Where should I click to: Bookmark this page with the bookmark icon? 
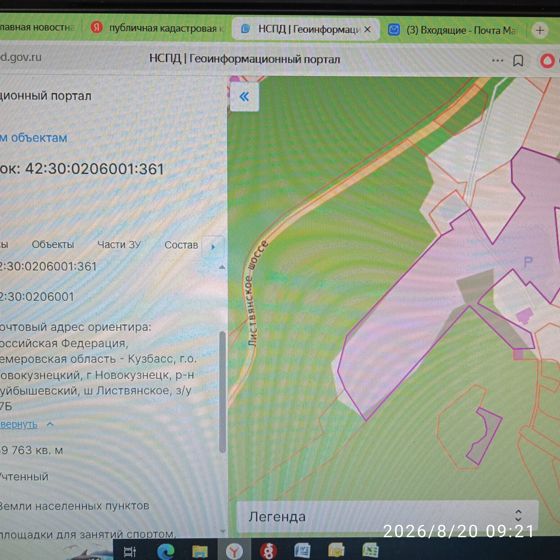[x=518, y=61]
